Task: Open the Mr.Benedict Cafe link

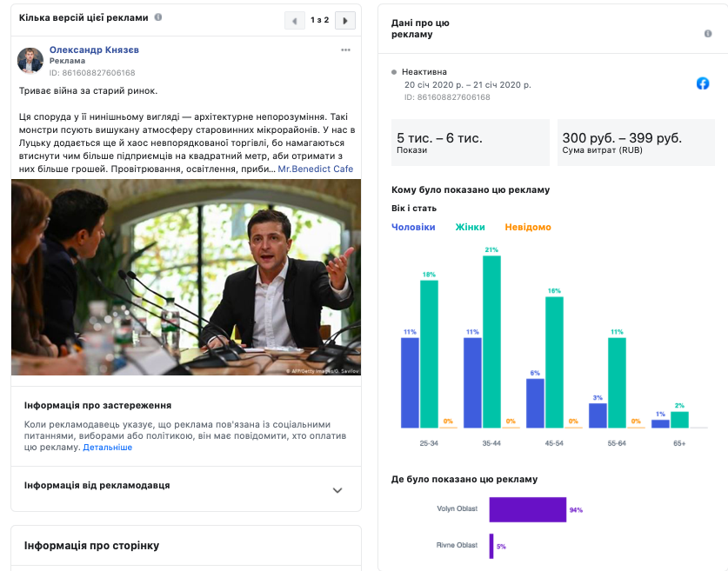Action: [x=315, y=169]
